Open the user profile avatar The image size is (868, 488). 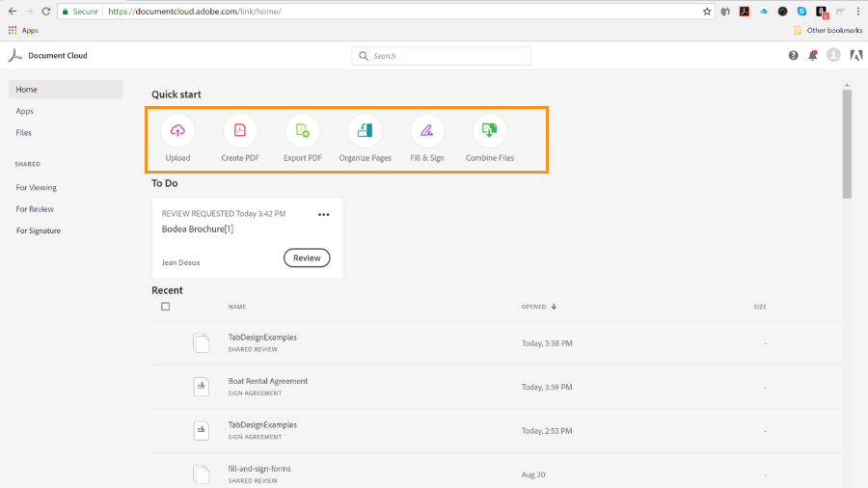point(833,55)
